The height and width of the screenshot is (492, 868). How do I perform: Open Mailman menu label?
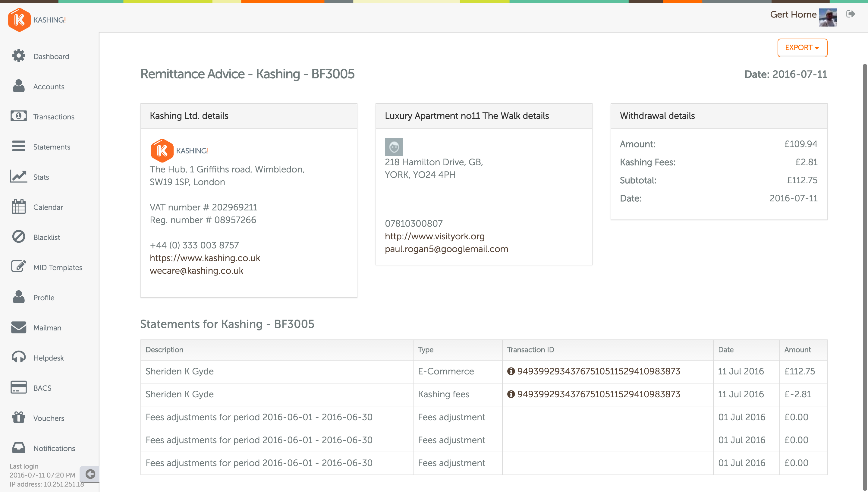[47, 328]
